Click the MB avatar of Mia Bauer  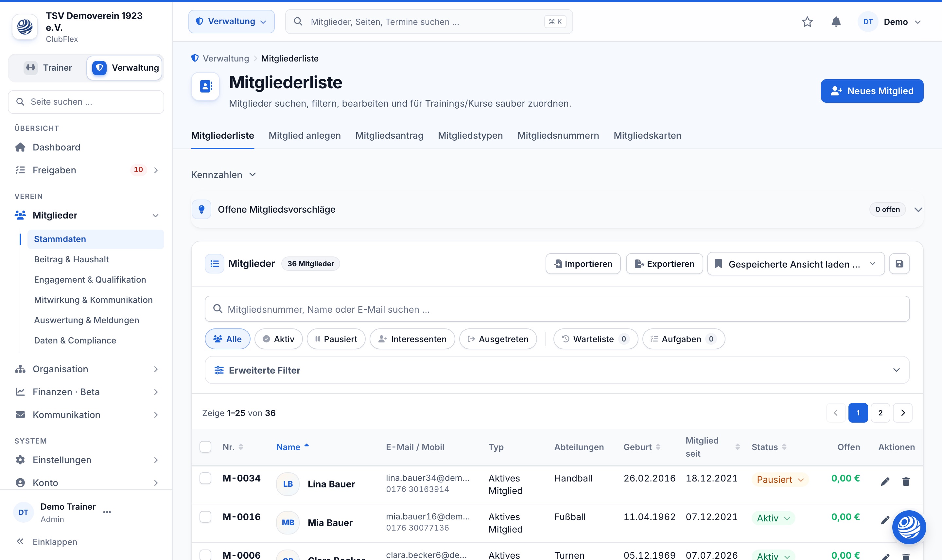(x=288, y=523)
